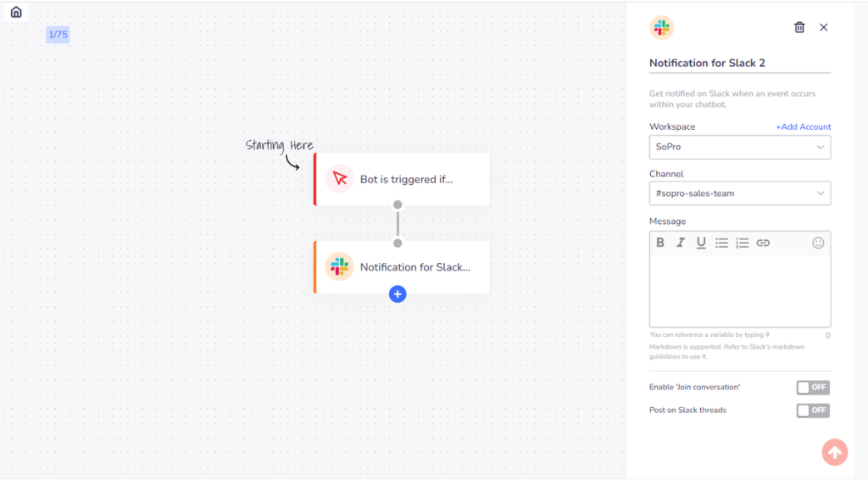Screen dimensions: 868x481
Task: Edit the 'Notification for Slack 2' title field
Action: [739, 63]
